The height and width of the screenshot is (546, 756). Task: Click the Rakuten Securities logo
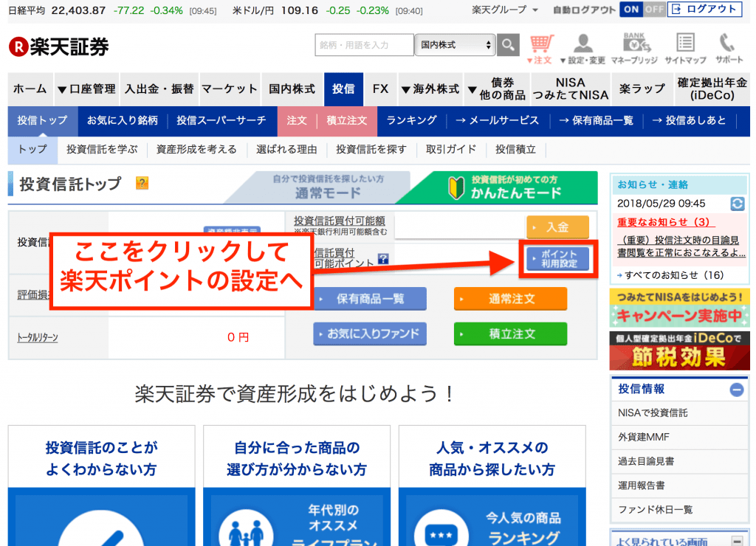pyautogui.click(x=59, y=46)
